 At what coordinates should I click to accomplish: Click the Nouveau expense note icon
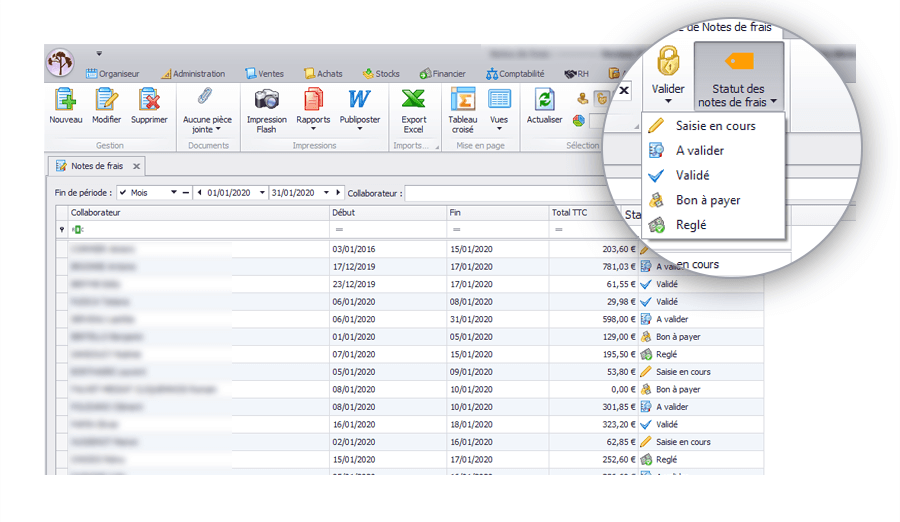click(x=66, y=100)
